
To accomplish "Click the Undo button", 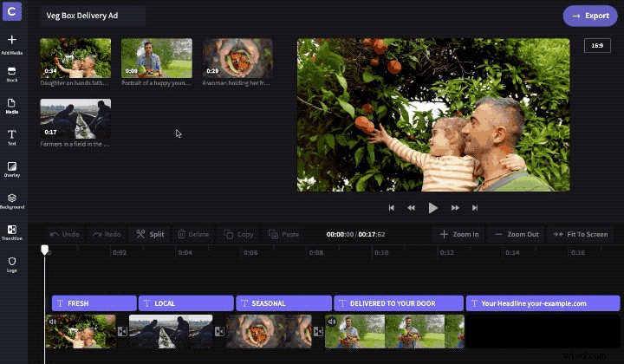I will (65, 234).
